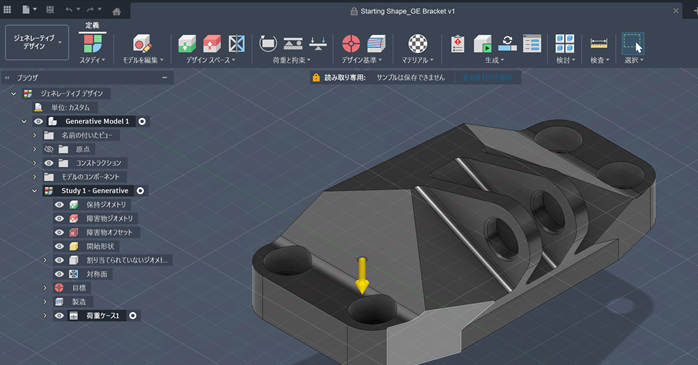Image resolution: width=698 pixels, height=365 pixels.
Task: Click the Explore (検討) four-squares icon
Action: (x=565, y=44)
